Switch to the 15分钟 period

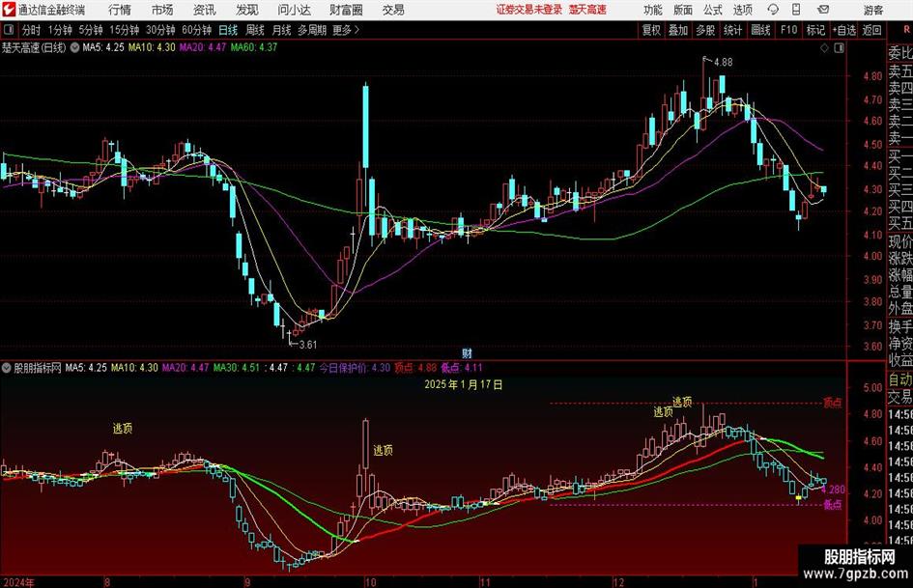(x=124, y=30)
